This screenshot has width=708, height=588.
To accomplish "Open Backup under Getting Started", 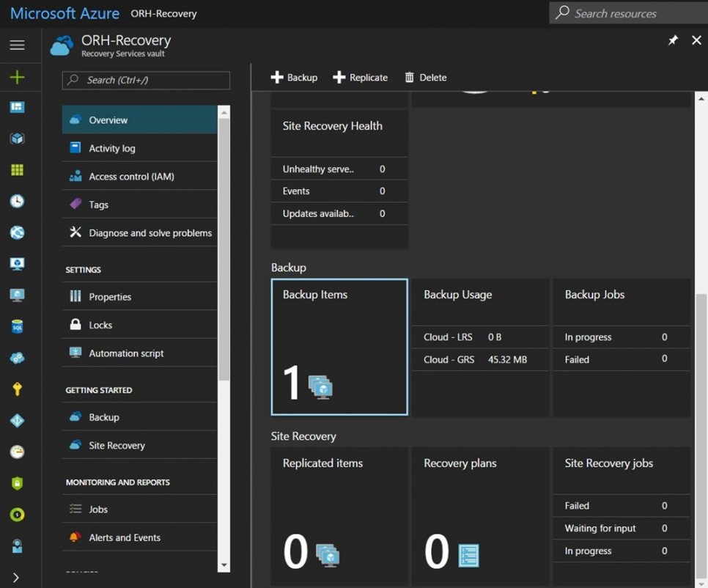I will (x=139, y=417).
